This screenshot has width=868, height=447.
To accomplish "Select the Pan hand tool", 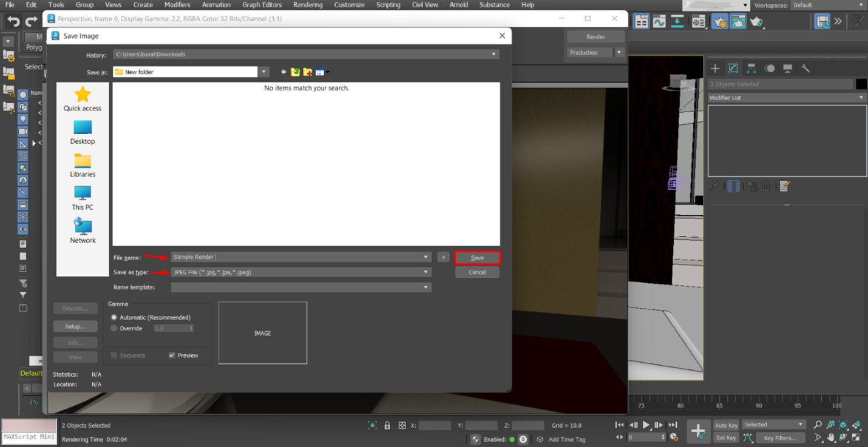I will (830, 437).
